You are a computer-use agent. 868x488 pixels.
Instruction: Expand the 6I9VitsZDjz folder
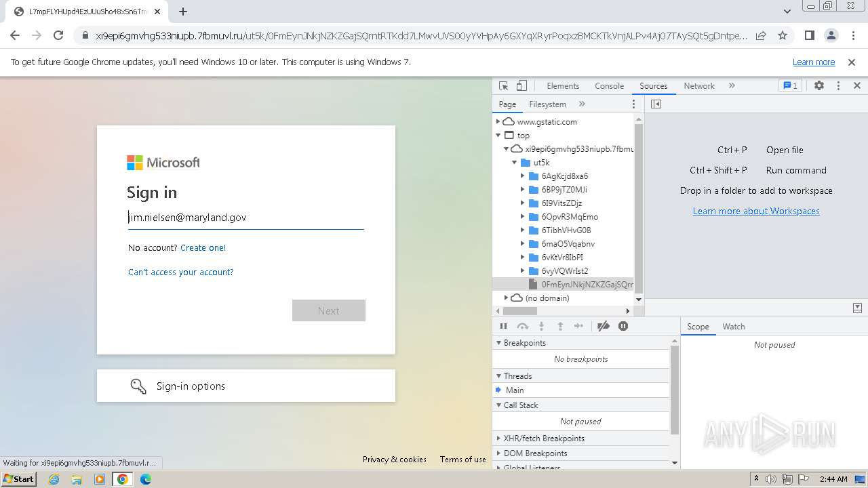point(523,203)
